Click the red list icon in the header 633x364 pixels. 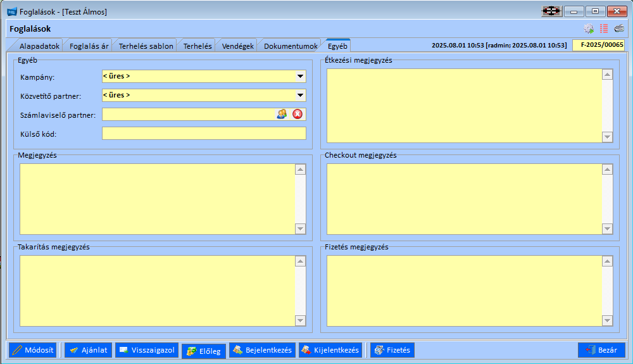(604, 28)
